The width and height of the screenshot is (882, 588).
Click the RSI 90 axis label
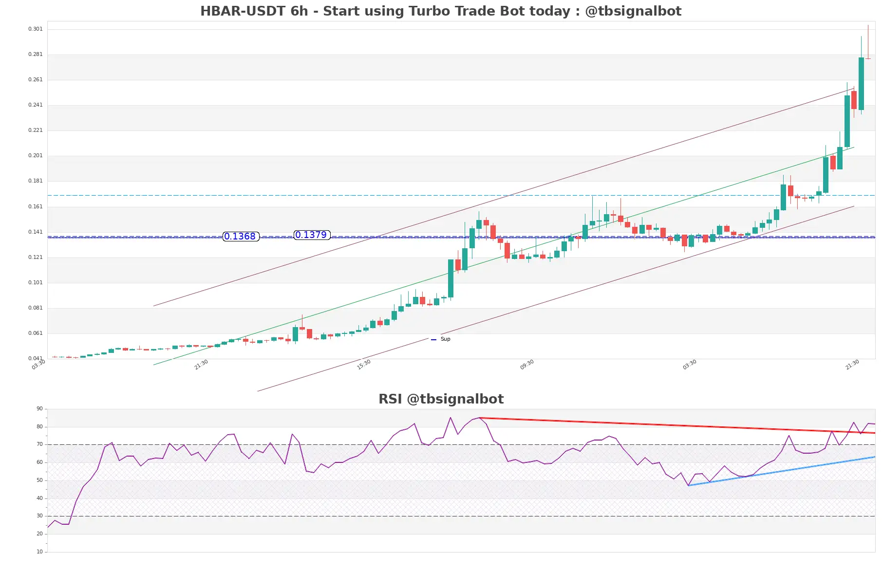point(39,409)
